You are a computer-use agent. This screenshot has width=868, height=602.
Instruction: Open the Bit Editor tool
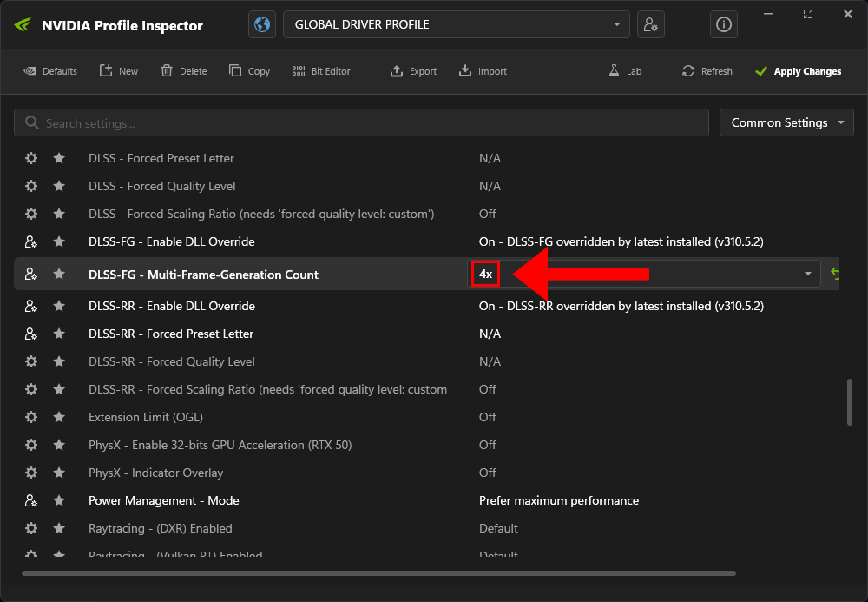(321, 71)
